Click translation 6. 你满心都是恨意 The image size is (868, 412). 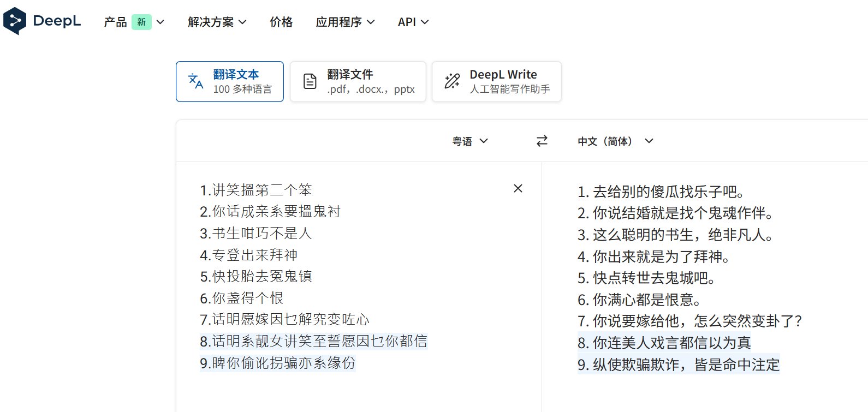pyautogui.click(x=640, y=300)
